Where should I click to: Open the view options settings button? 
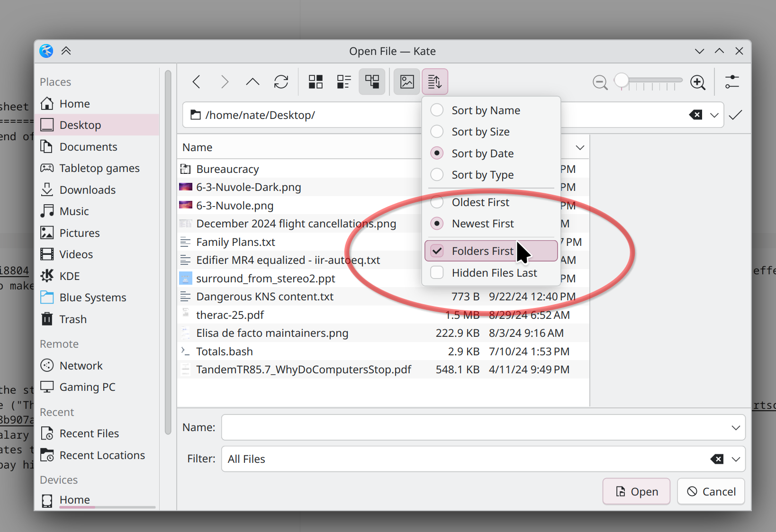pyautogui.click(x=732, y=82)
